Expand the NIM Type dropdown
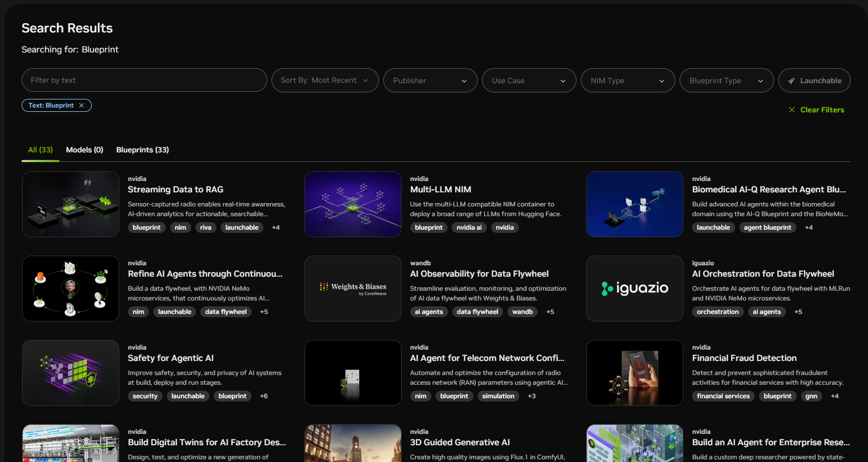Screen dimensions: 868x462 tap(628, 81)
